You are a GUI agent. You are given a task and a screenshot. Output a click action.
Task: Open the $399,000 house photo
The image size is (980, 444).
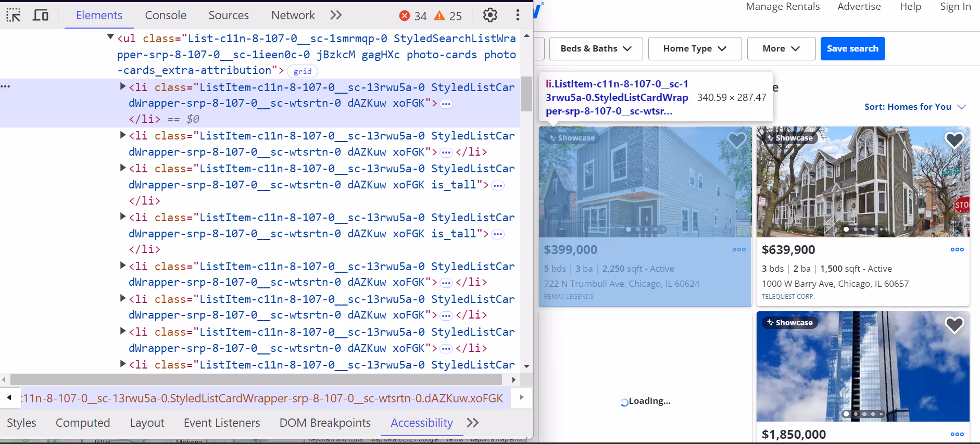[x=645, y=182]
